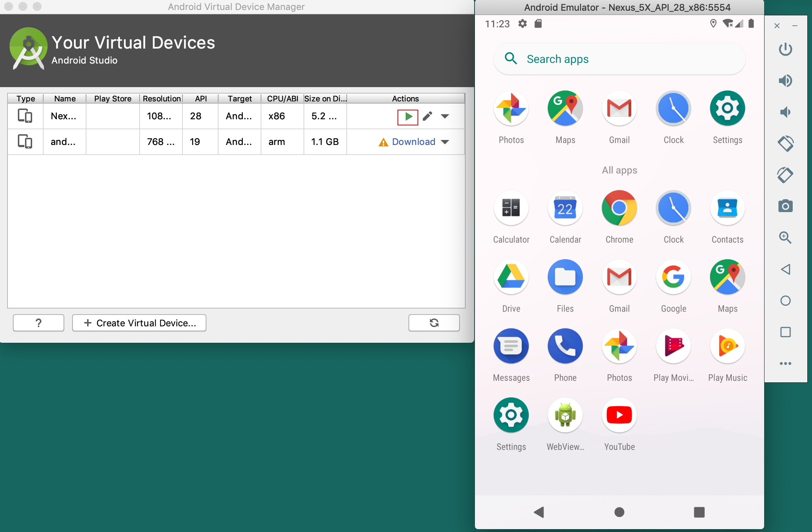Sort by the API column header

coord(201,99)
